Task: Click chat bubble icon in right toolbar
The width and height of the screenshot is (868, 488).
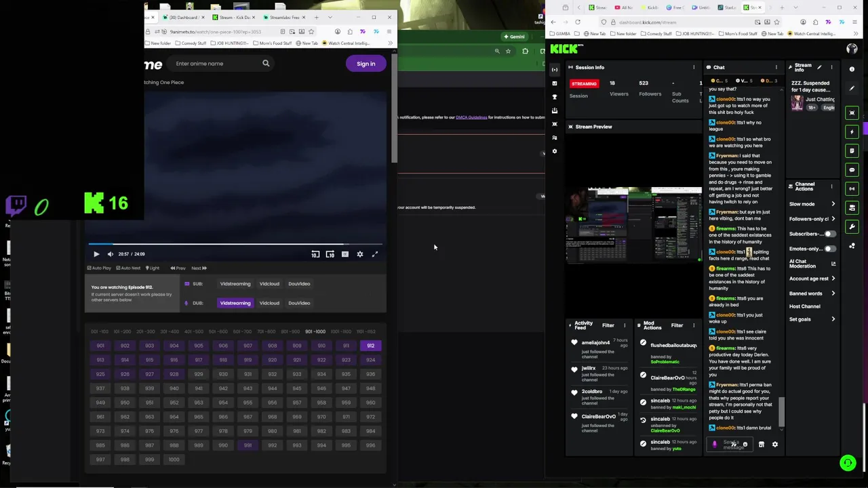Action: click(852, 170)
